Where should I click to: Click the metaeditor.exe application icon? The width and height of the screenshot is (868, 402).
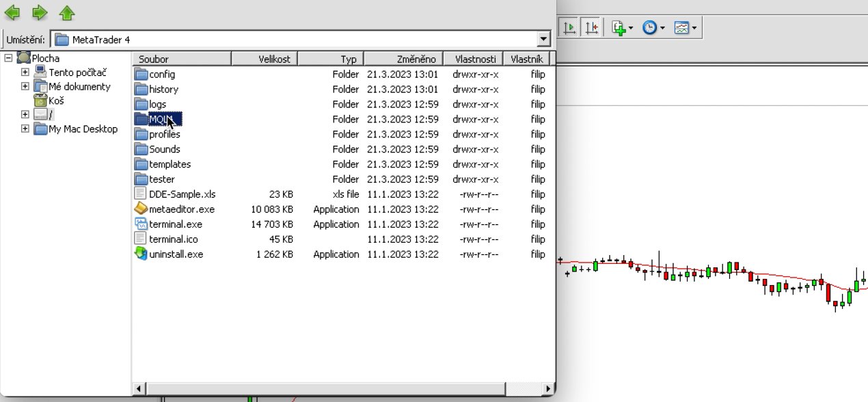(x=141, y=209)
